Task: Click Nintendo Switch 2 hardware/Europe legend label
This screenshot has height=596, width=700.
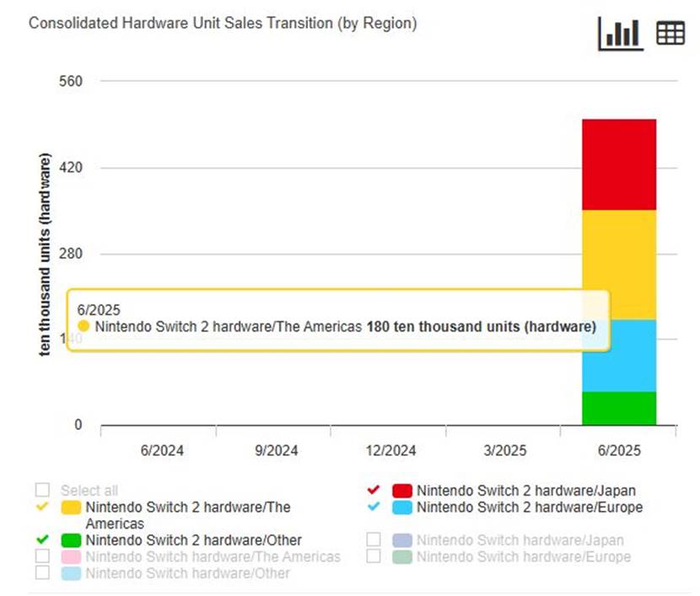Action: pos(530,507)
